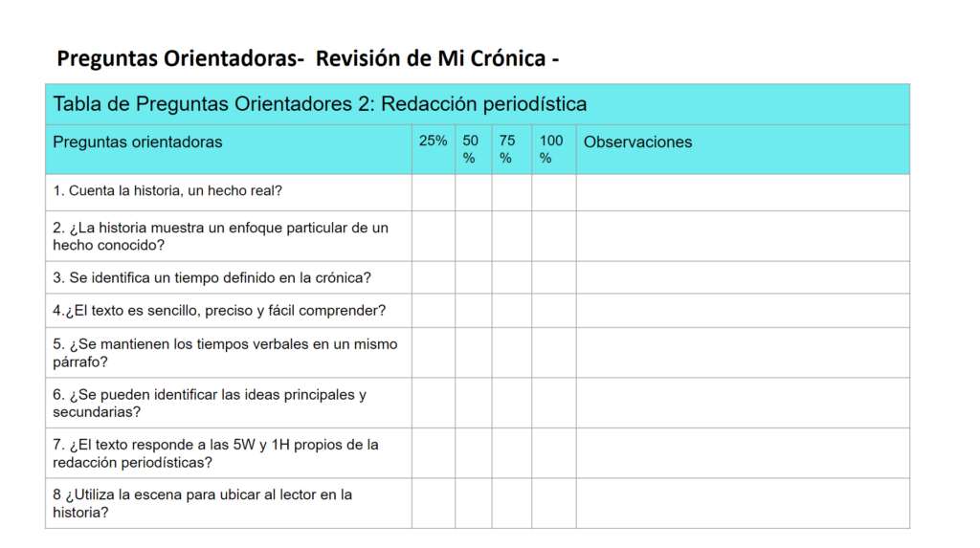The image size is (980, 548).
Task: Click question 2 text about enfoque particular
Action: [x=221, y=236]
